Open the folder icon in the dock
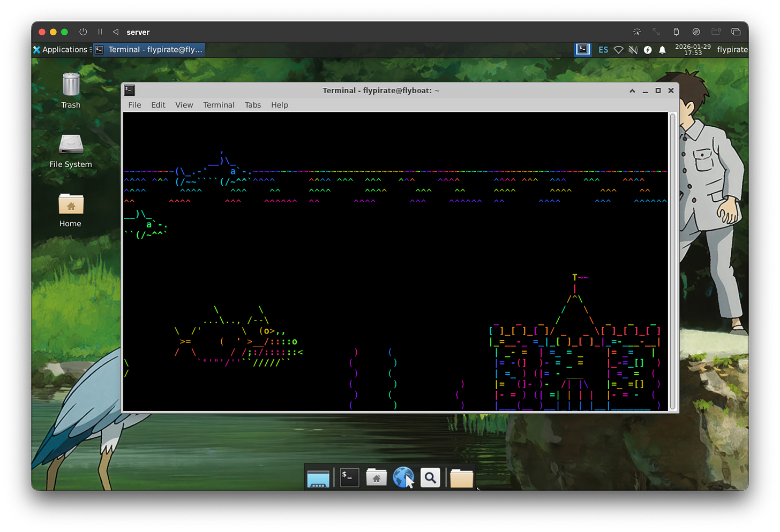Screen dimensions: 780x532 [462, 477]
